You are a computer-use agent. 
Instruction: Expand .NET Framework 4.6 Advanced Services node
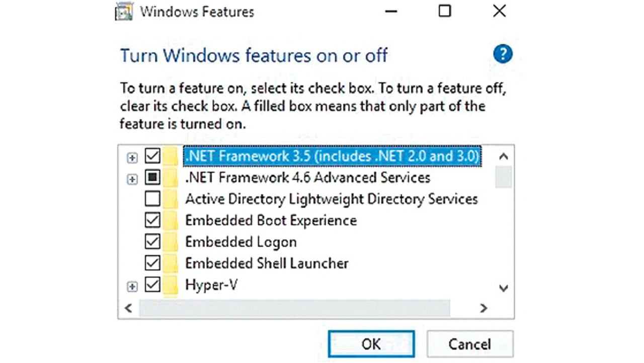coord(132,179)
